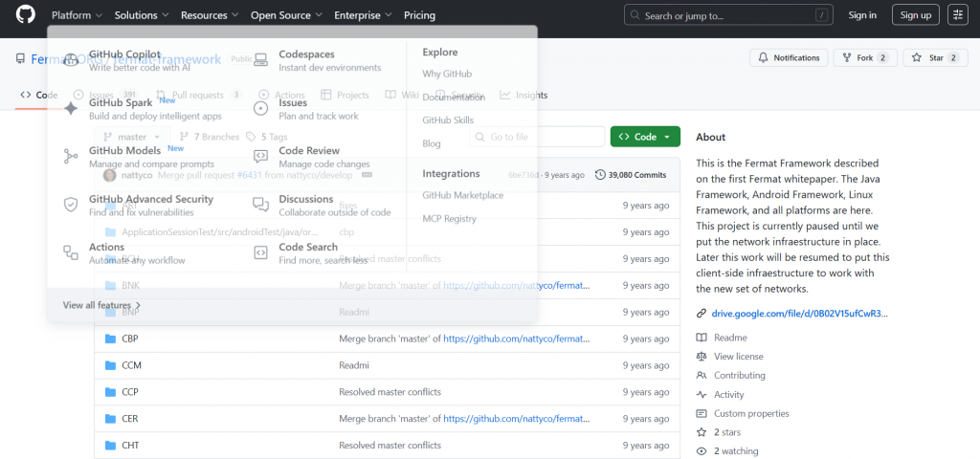Select GitHub Spark menu entry

121,102
